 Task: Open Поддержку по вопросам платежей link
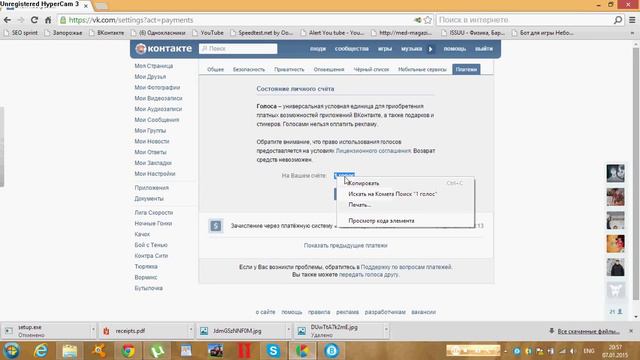click(x=406, y=267)
